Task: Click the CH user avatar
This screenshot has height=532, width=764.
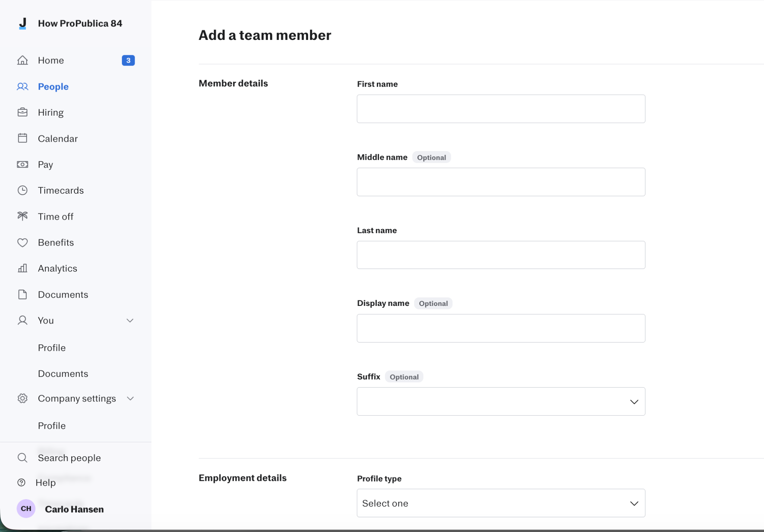Action: click(26, 509)
